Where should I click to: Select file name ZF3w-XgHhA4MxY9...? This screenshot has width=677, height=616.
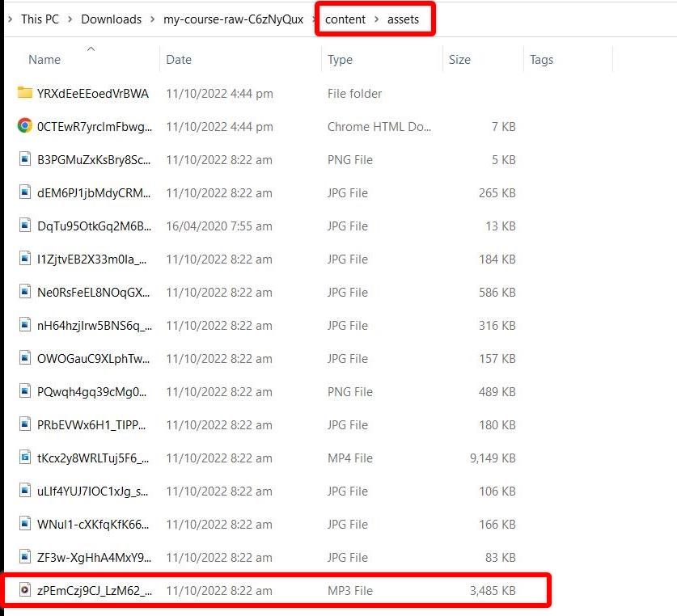click(x=94, y=558)
